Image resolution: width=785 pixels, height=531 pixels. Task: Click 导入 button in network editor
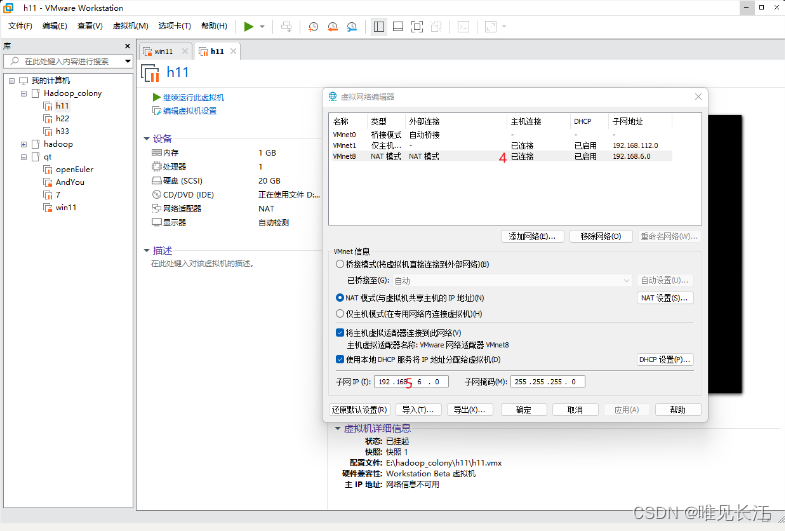(x=419, y=410)
